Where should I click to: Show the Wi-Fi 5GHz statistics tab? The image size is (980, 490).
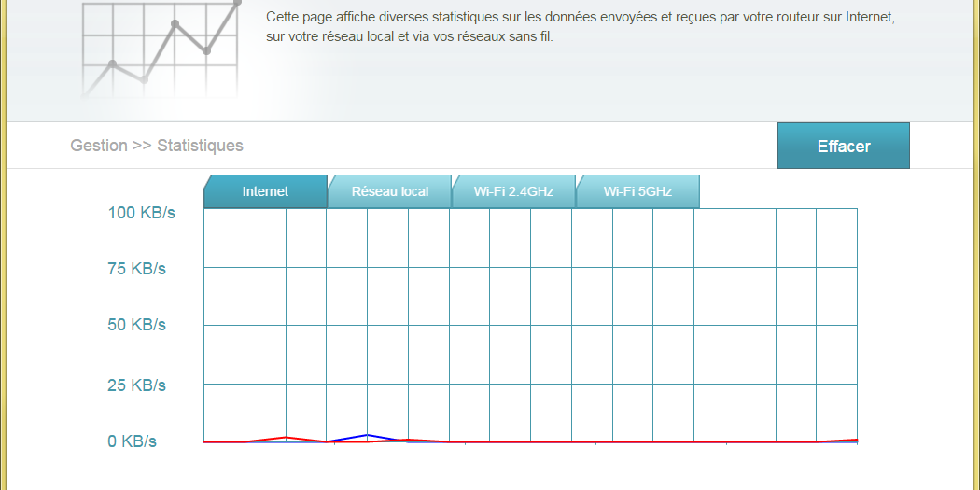pyautogui.click(x=637, y=191)
